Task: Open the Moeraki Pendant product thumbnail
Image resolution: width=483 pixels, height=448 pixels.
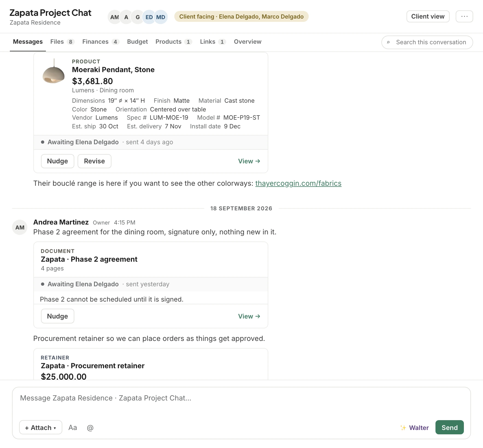Action: pos(54,71)
